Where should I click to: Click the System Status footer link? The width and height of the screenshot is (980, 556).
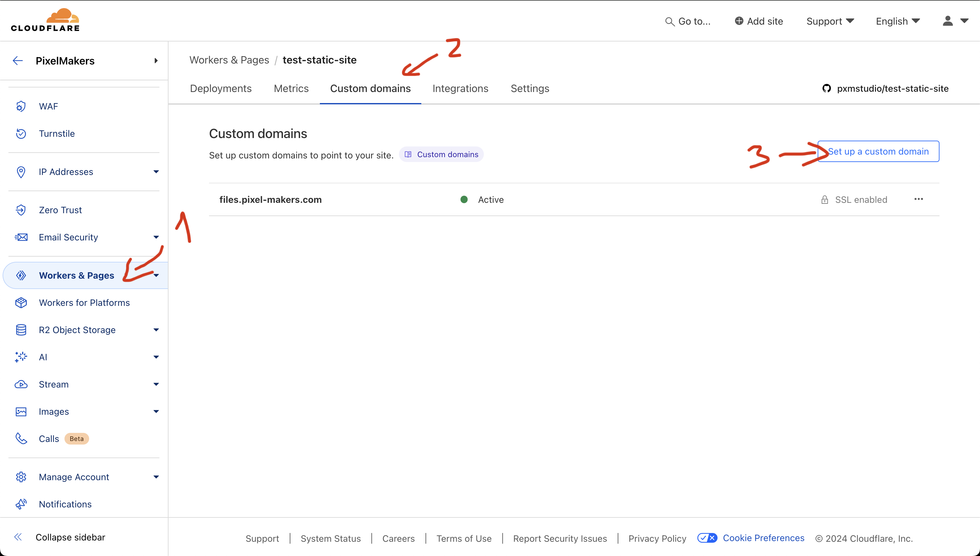pos(330,539)
